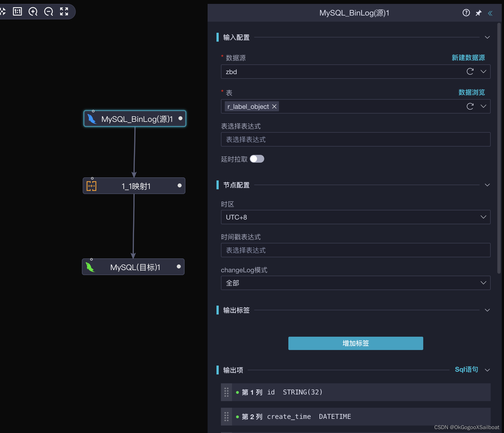Select the MySQL(目标)1 node
504x433 pixels.
point(133,267)
